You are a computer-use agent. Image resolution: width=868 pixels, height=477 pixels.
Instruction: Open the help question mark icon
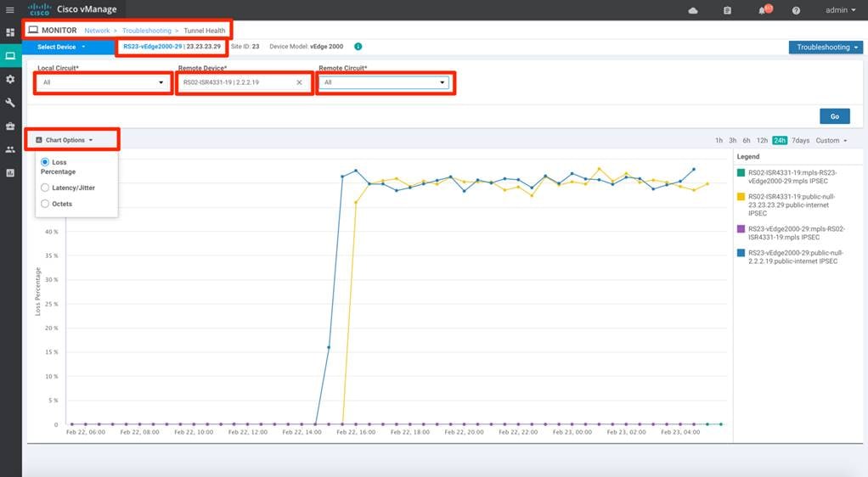[x=796, y=10]
